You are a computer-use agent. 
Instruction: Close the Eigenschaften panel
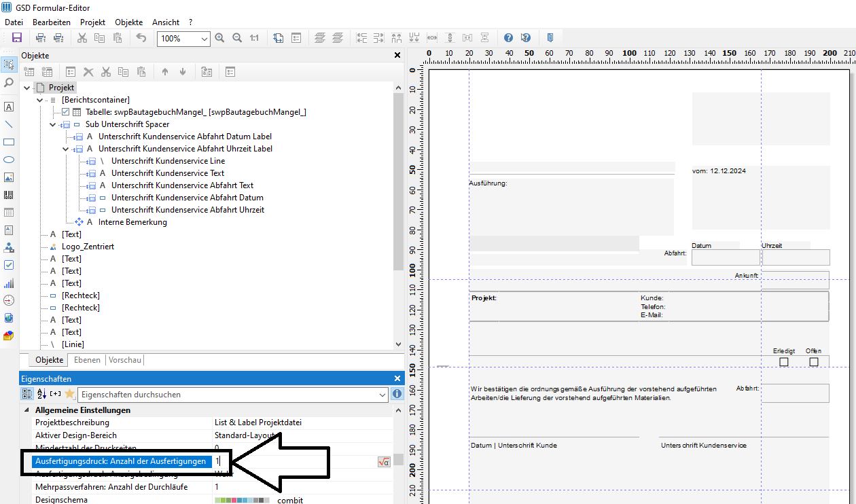pyautogui.click(x=397, y=378)
